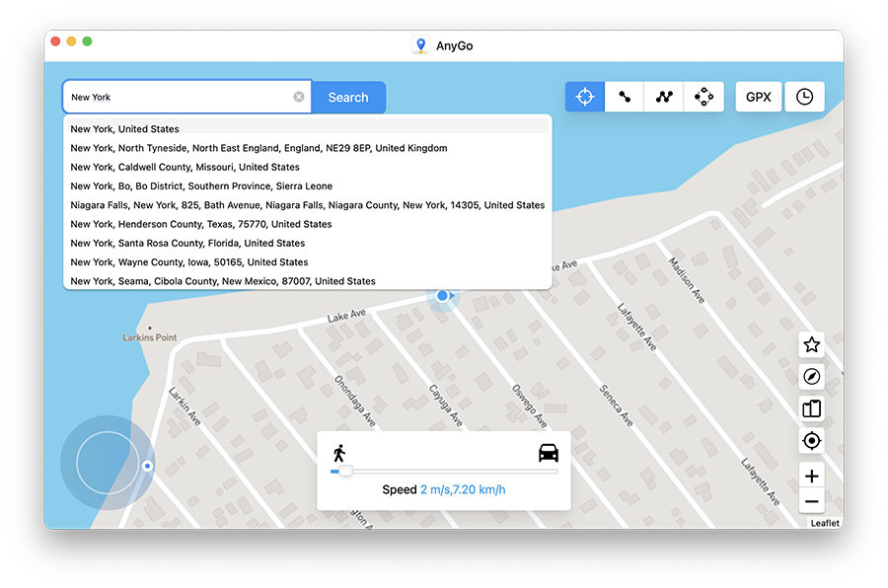Select the two-spot route mode
Viewport: 888px width, 588px height.
624,96
